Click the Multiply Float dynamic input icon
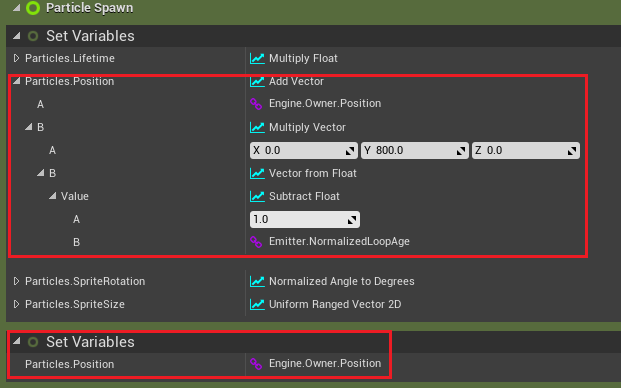 pos(257,59)
